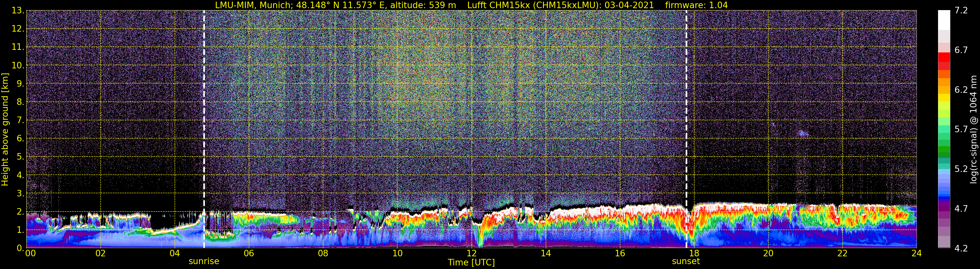Click the "Time [UTC]" axis title
The image size is (980, 269).
471,262
